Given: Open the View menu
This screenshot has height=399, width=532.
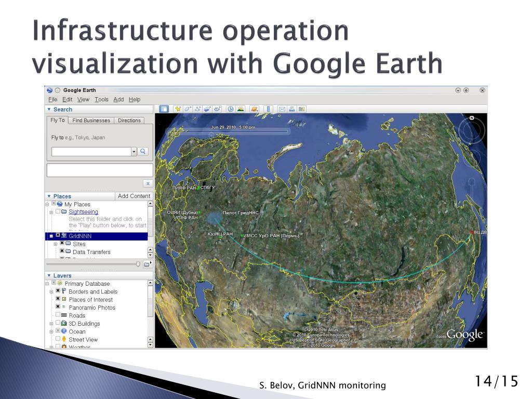Looking at the screenshot, I should click(x=83, y=99).
